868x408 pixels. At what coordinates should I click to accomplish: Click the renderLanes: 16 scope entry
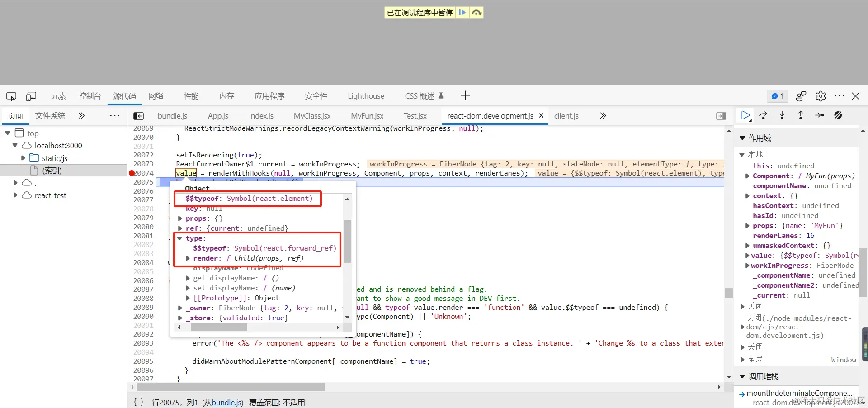coord(783,236)
